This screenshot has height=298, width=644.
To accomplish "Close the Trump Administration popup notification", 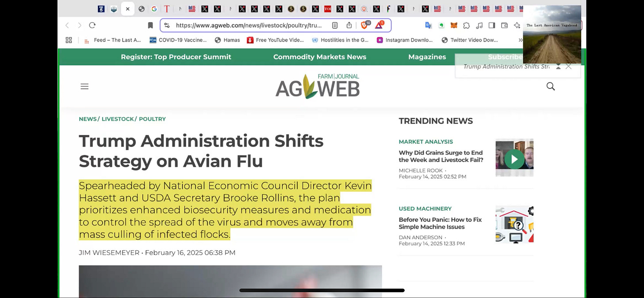I will 569,66.
